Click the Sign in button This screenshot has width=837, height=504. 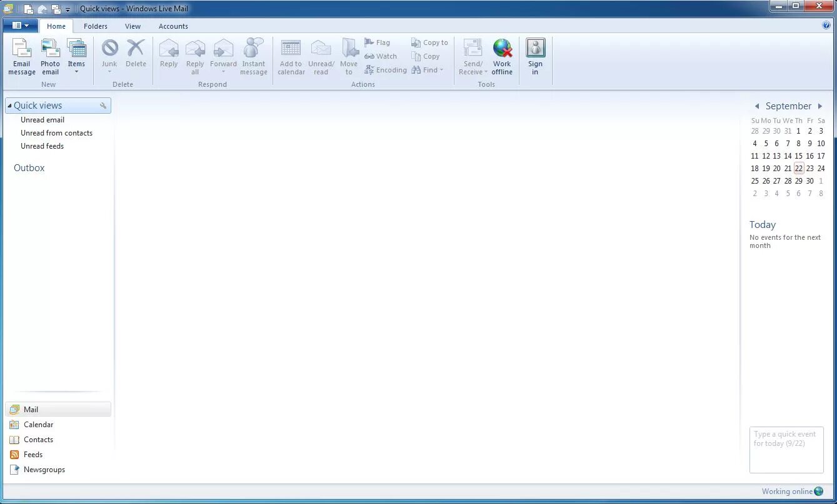(535, 57)
